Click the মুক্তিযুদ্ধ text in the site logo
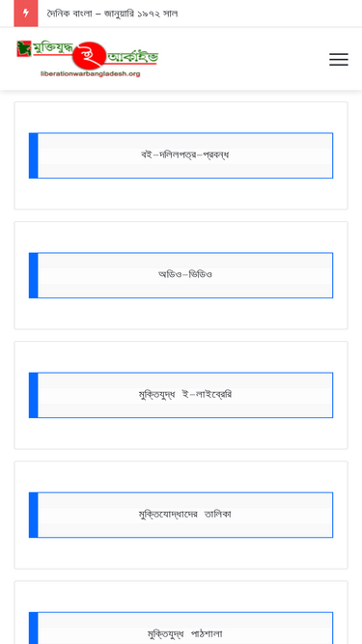The height and width of the screenshot is (644, 362). [x=53, y=48]
